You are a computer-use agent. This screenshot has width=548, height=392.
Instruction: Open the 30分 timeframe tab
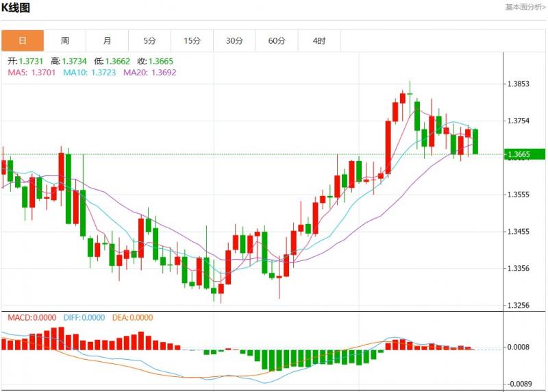point(234,40)
